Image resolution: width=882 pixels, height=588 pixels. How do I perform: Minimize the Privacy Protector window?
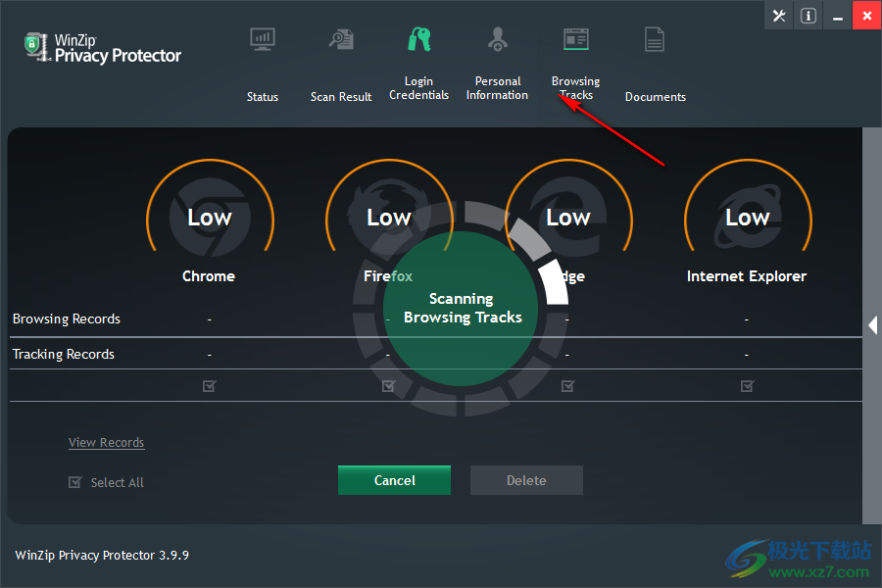coord(838,16)
